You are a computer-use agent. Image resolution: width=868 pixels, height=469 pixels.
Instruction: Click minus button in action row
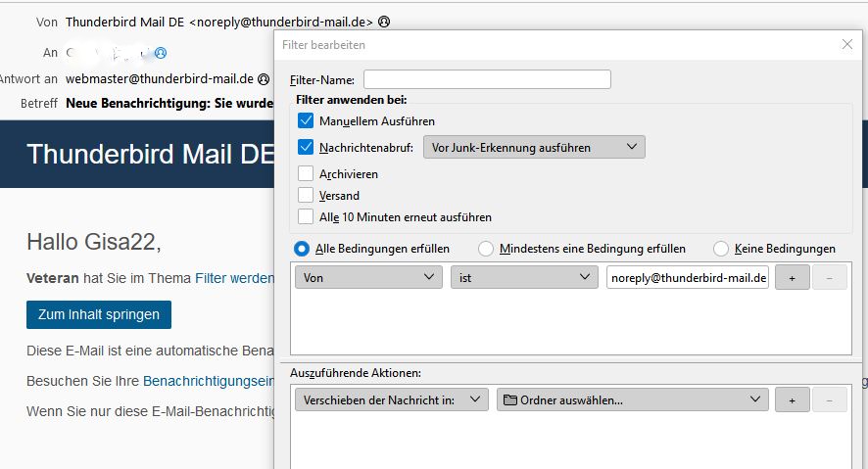(829, 399)
